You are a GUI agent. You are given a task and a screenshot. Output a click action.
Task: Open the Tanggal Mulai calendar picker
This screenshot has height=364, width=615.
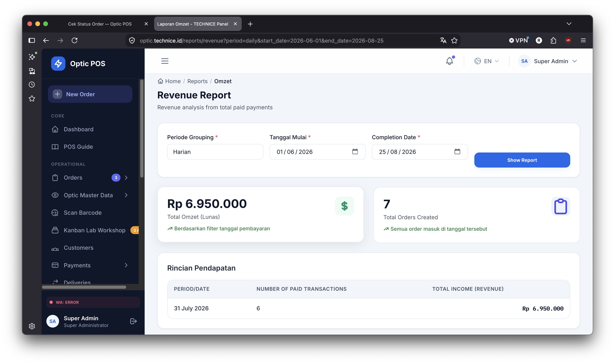(355, 152)
